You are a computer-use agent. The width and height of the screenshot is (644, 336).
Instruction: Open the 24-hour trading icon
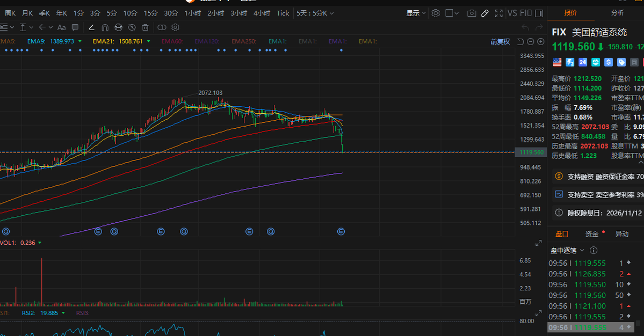pos(583,62)
